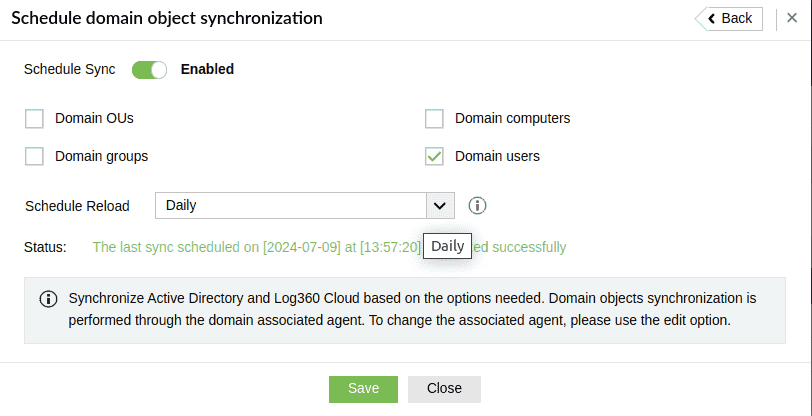Click the Domain groups label

(x=101, y=156)
